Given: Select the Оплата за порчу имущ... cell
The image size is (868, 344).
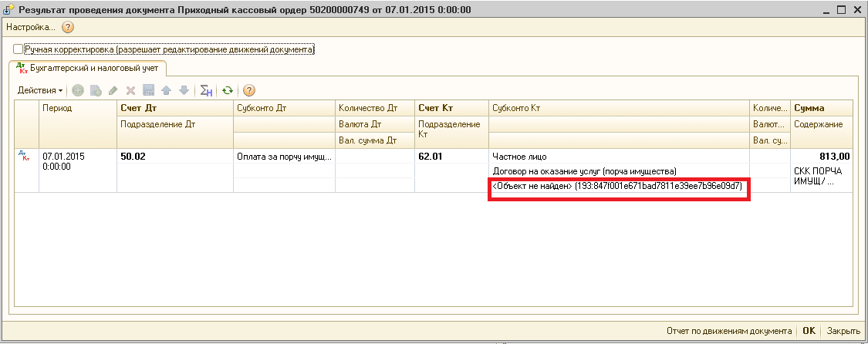Looking at the screenshot, I should point(284,157).
